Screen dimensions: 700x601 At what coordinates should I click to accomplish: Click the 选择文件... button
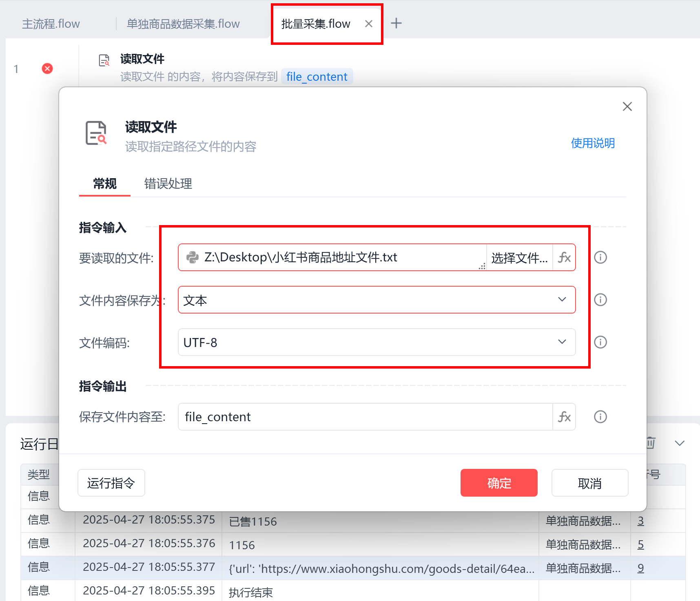coord(519,258)
